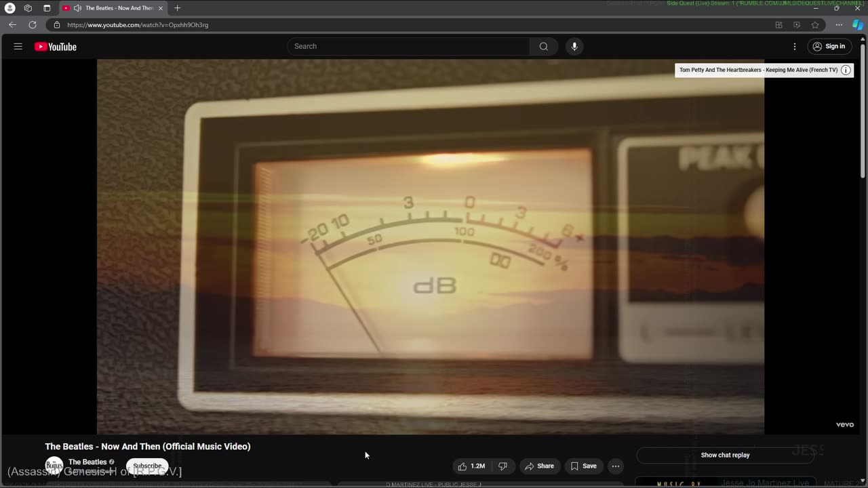The width and height of the screenshot is (868, 488).
Task: Open The Beatles channel name link
Action: point(87,462)
